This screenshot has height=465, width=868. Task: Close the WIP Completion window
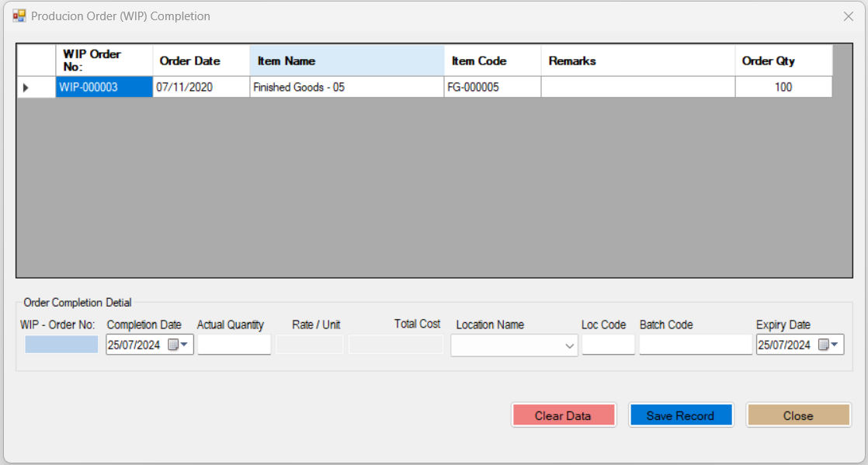coord(848,16)
